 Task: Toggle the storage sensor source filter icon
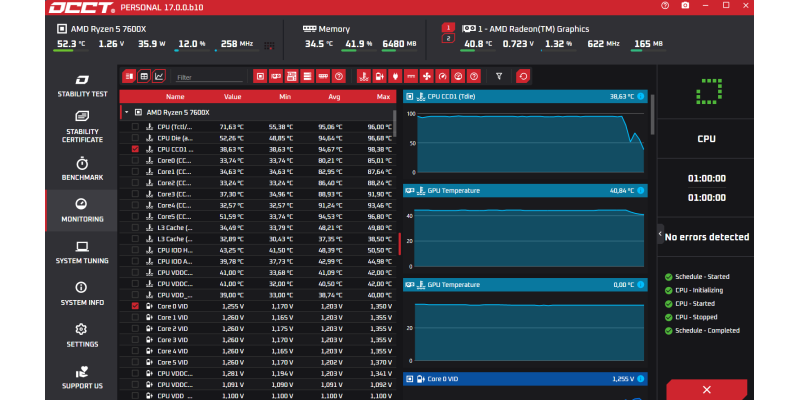tap(307, 77)
